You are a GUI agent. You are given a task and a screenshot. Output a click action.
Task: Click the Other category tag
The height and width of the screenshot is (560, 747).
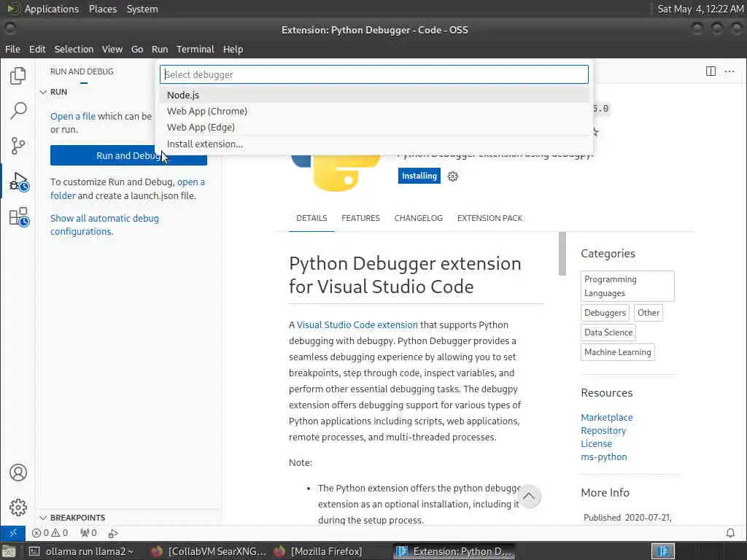(649, 313)
